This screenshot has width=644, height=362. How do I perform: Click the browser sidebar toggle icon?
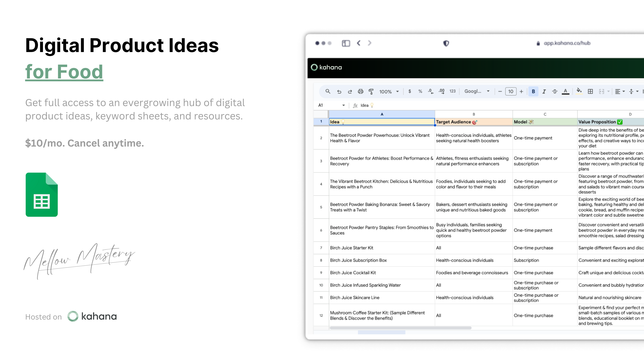[x=346, y=43]
